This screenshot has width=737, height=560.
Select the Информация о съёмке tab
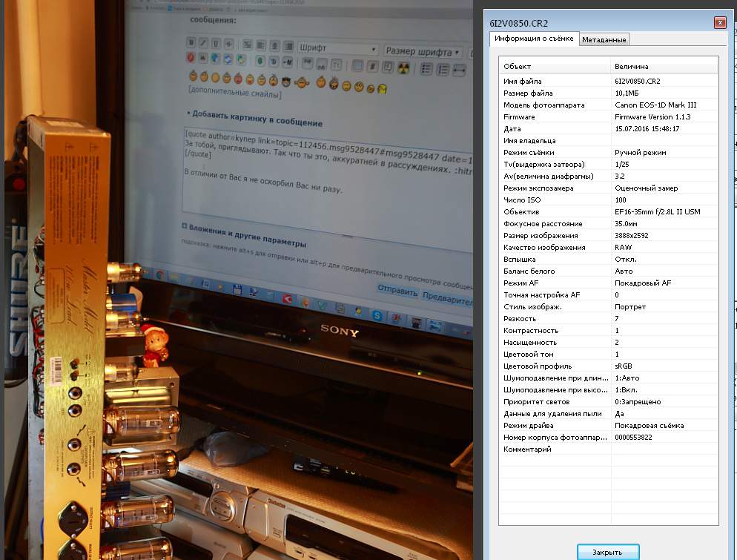533,39
